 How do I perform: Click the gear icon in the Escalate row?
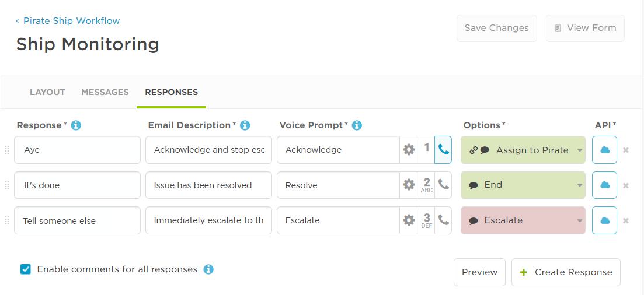pos(409,220)
